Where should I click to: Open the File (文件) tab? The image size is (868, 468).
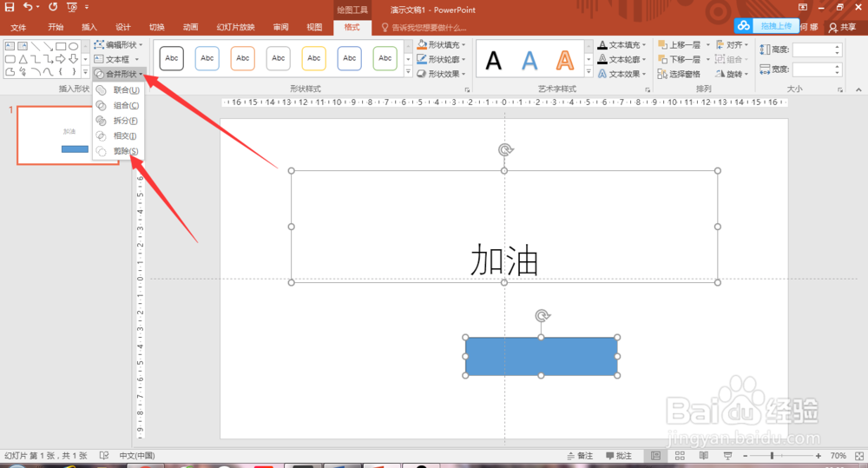pos(18,27)
